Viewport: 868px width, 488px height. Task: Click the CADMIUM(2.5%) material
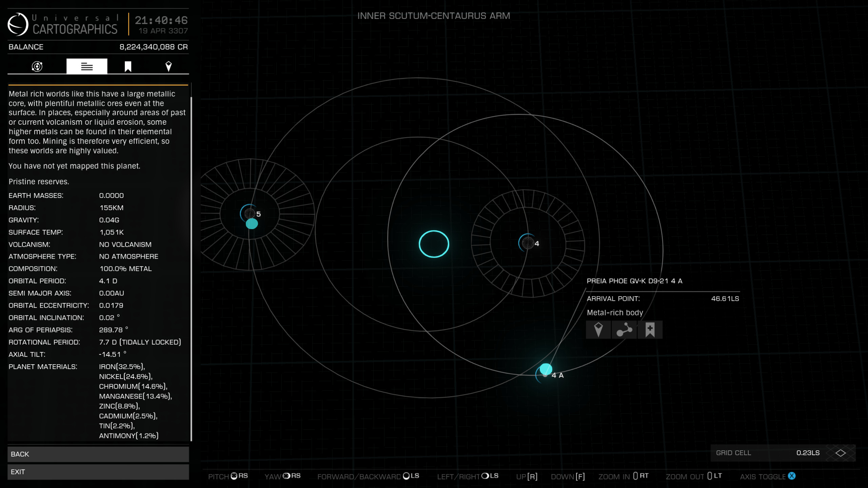click(x=128, y=416)
